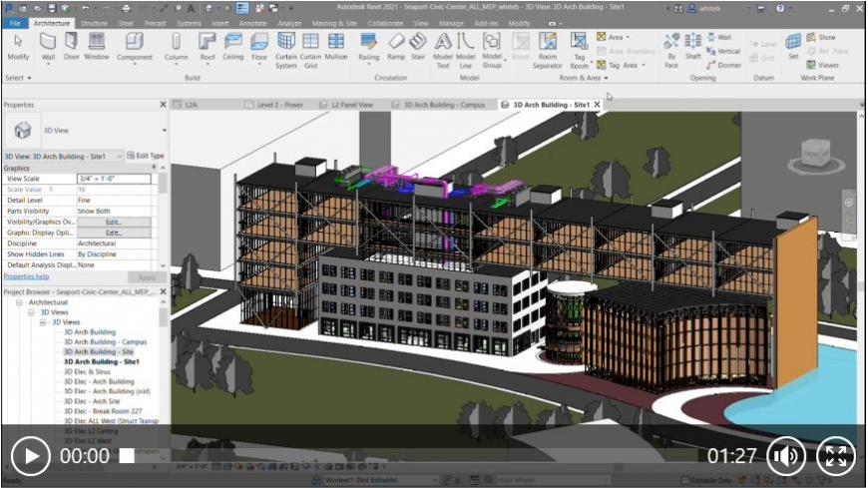
Task: Select the Shaft opening tool
Action: 693,47
